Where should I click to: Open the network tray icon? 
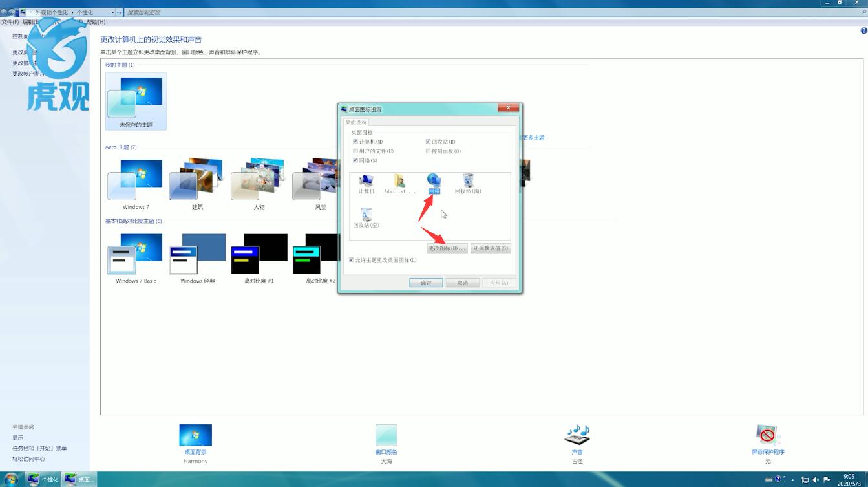click(x=805, y=480)
